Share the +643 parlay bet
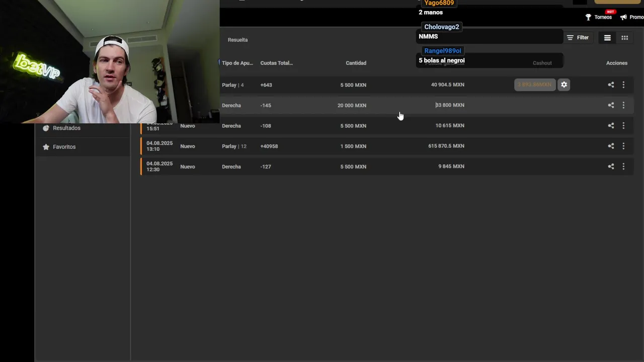This screenshot has height=362, width=644. click(611, 85)
